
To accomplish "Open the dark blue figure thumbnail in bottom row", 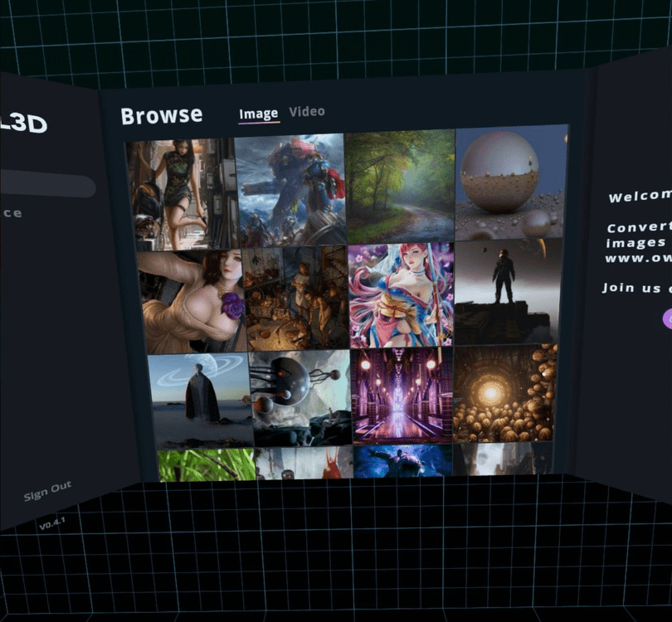I will click(403, 460).
